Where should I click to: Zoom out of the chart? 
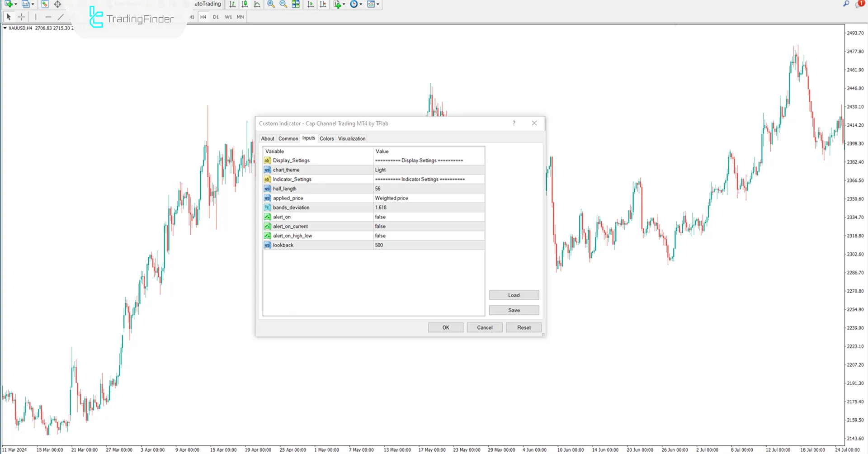pyautogui.click(x=283, y=5)
